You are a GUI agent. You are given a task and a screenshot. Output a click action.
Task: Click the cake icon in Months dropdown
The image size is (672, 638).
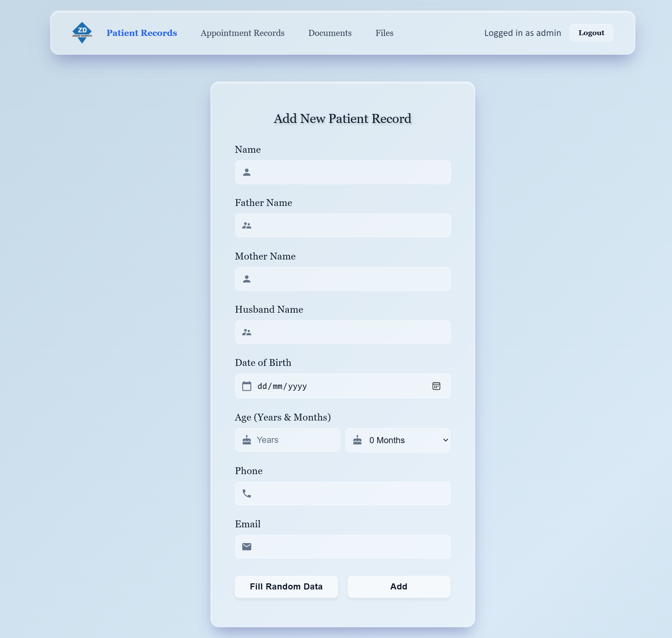tap(357, 440)
